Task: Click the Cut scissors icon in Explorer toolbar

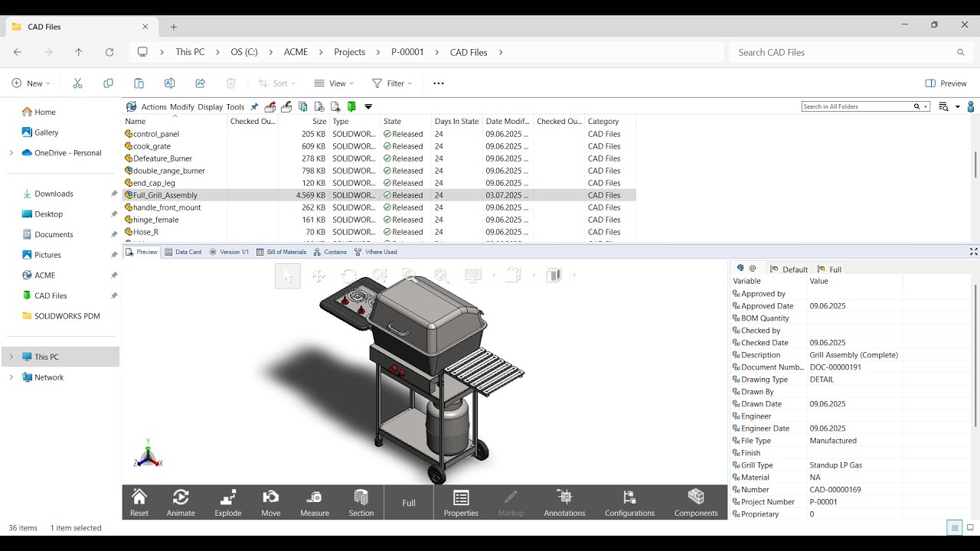Action: point(77,83)
